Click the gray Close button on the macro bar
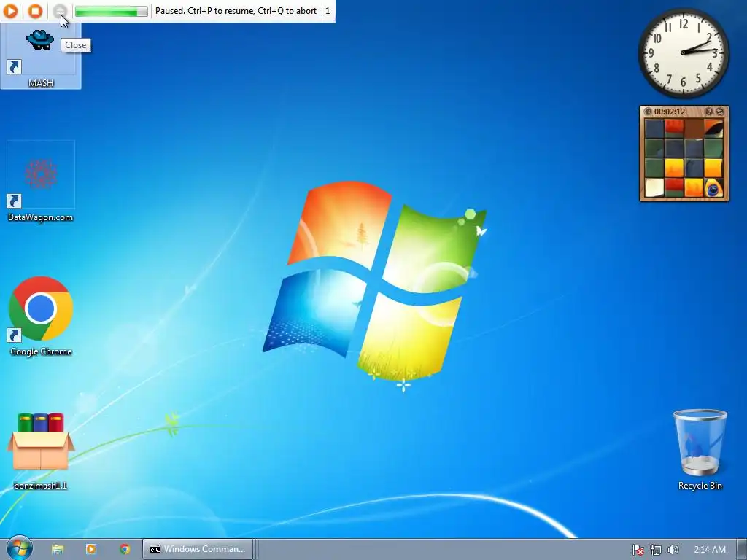 point(60,10)
